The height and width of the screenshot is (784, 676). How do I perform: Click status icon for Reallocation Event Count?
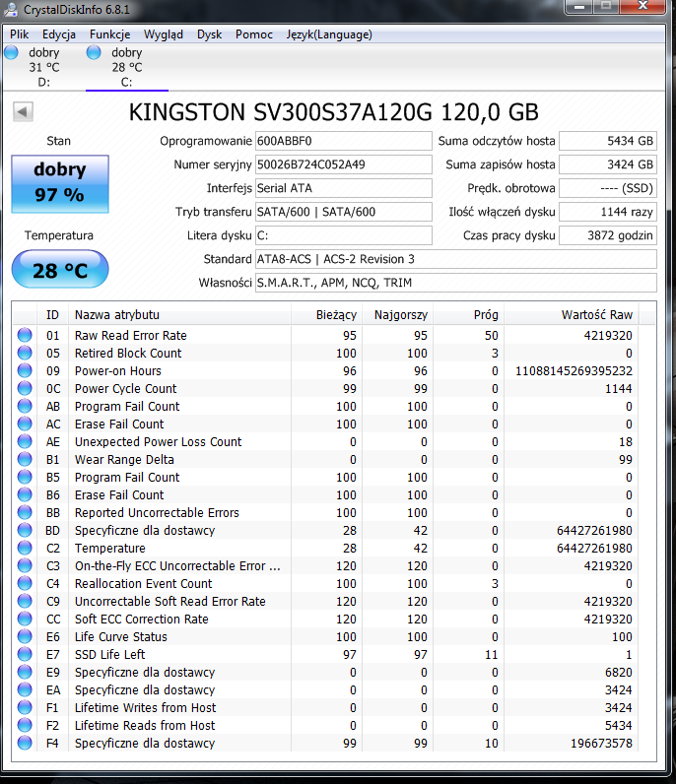(25, 583)
